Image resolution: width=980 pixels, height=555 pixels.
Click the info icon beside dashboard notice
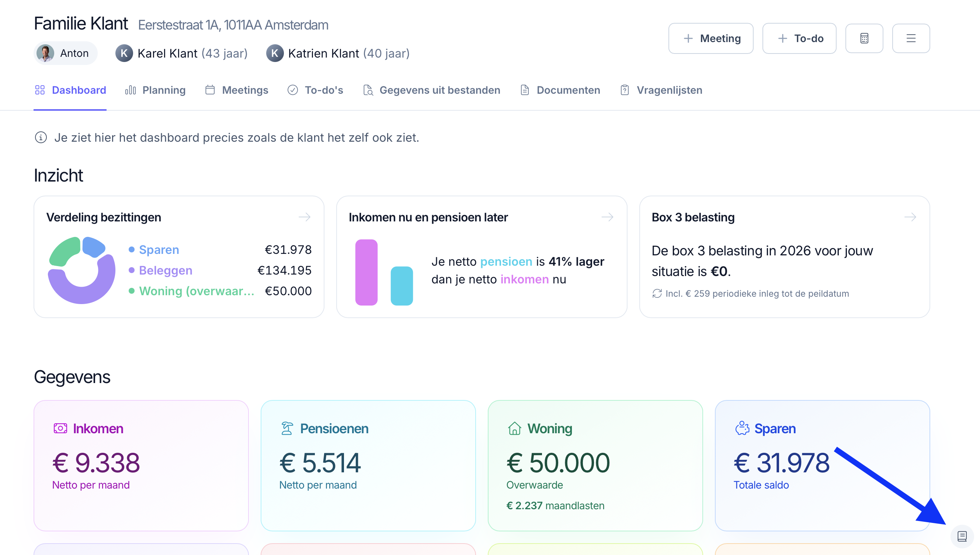point(41,137)
